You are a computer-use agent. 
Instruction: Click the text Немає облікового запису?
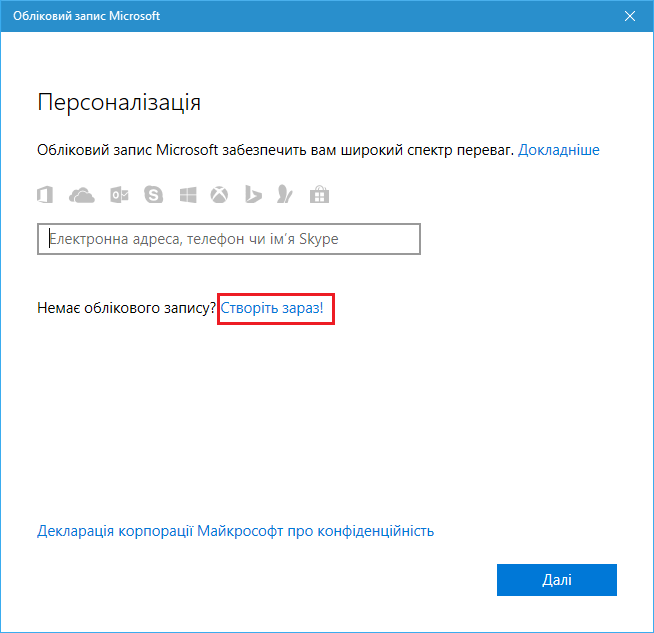(x=126, y=308)
